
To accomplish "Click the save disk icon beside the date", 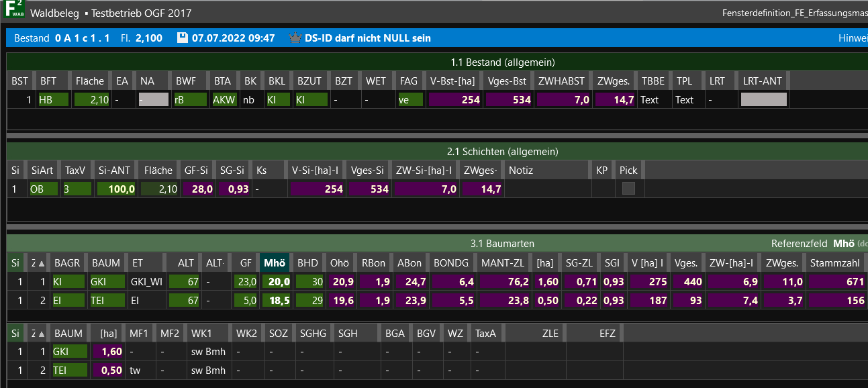I will pyautogui.click(x=182, y=38).
